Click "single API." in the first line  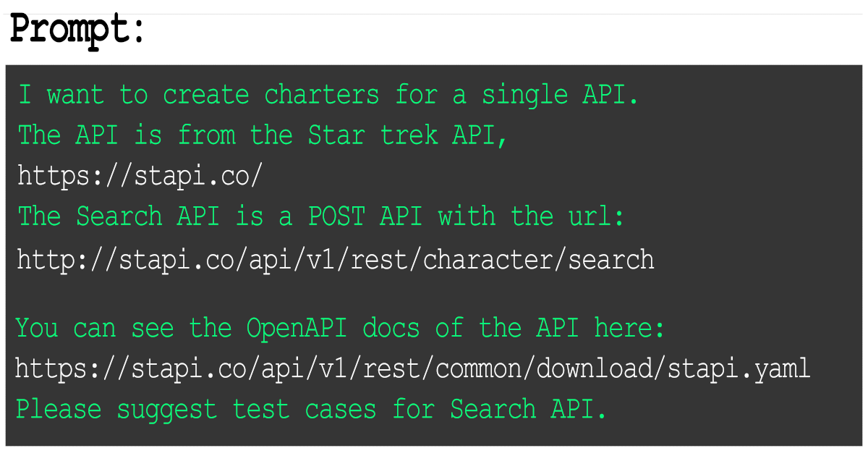pyautogui.click(x=561, y=95)
